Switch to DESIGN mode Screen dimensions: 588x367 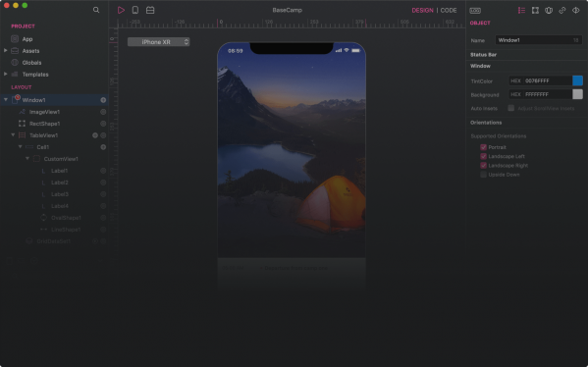click(x=422, y=11)
